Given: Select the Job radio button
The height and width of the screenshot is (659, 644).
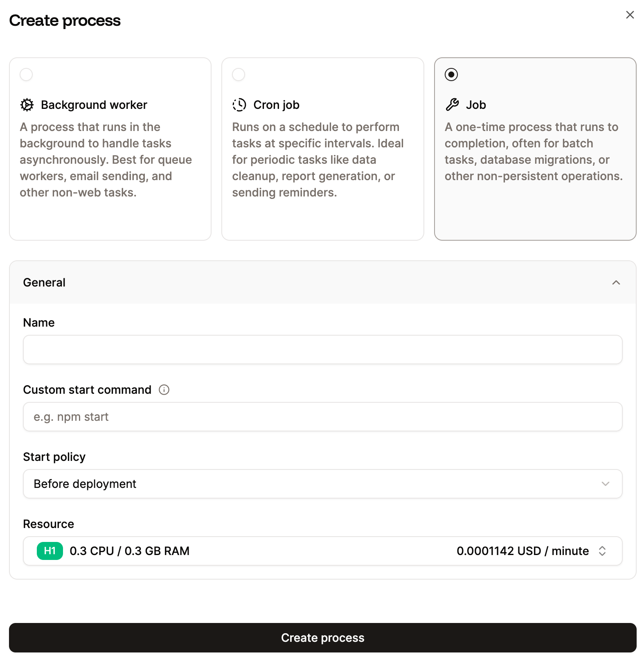Looking at the screenshot, I should point(451,74).
